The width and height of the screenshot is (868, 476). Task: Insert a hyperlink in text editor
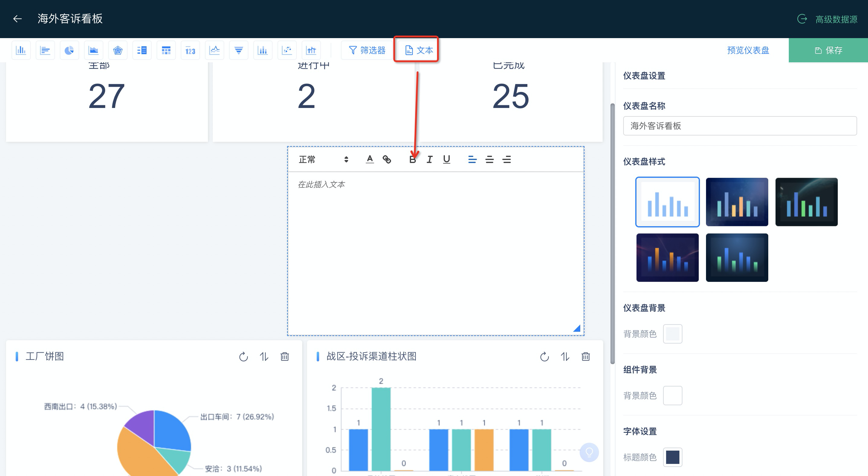[x=387, y=159]
